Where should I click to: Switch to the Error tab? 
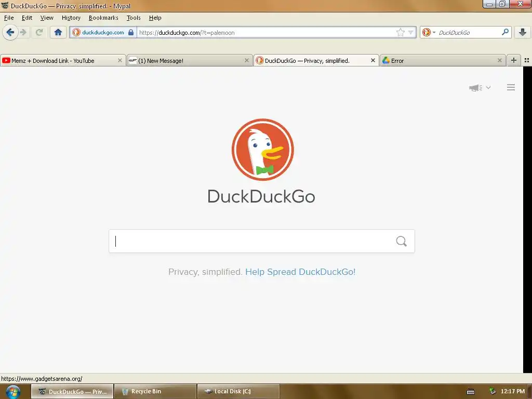tap(443, 60)
